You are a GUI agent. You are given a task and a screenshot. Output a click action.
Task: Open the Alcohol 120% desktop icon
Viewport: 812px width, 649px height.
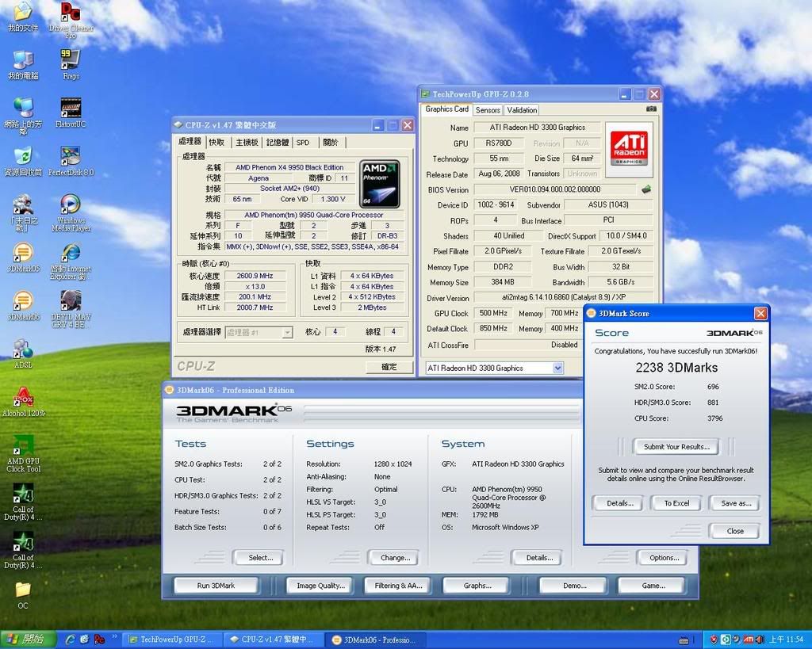[23, 402]
